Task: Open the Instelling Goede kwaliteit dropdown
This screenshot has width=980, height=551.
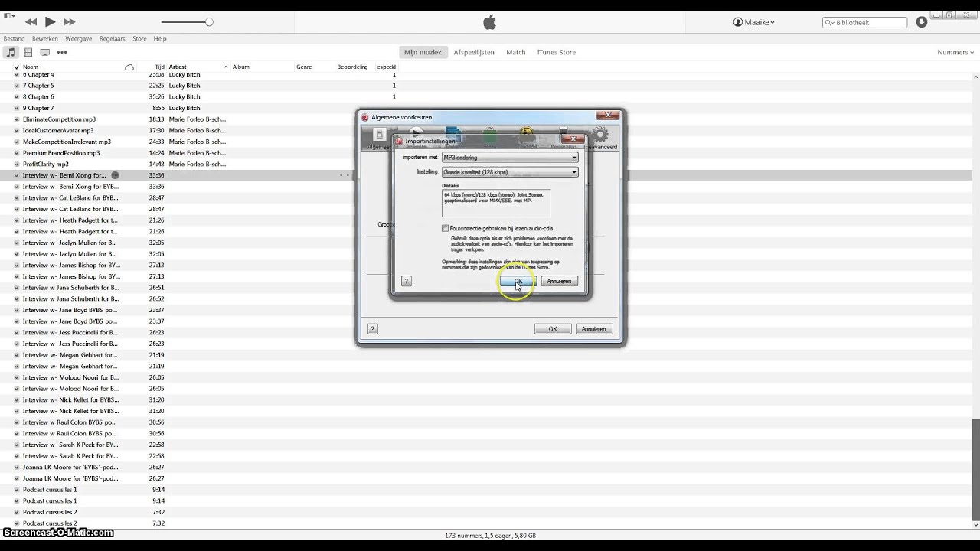Action: [x=510, y=172]
